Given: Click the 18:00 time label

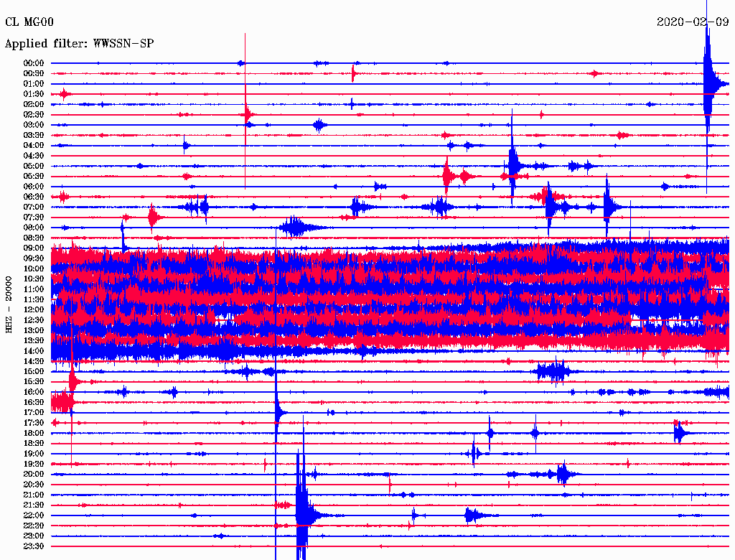Looking at the screenshot, I should [34, 434].
